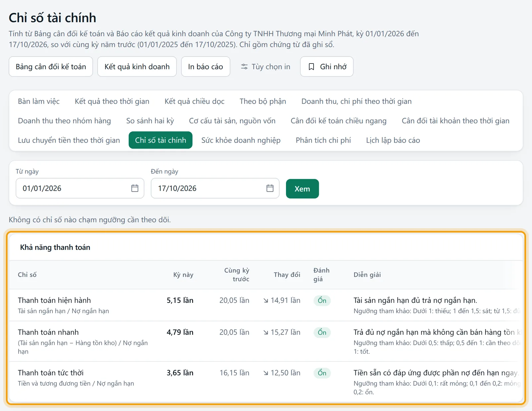
Task: Click the Ổn badge for Thanh toán hiện hành
Action: tap(322, 301)
